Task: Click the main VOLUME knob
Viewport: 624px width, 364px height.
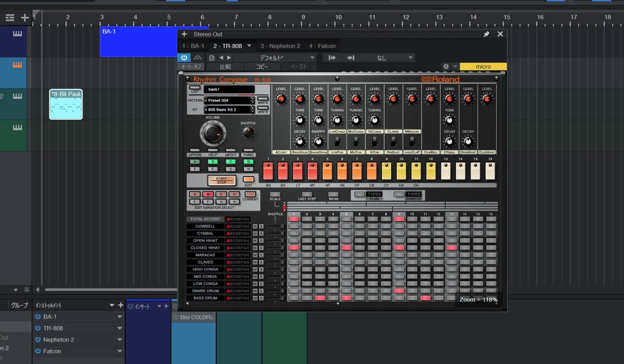Action: [213, 132]
